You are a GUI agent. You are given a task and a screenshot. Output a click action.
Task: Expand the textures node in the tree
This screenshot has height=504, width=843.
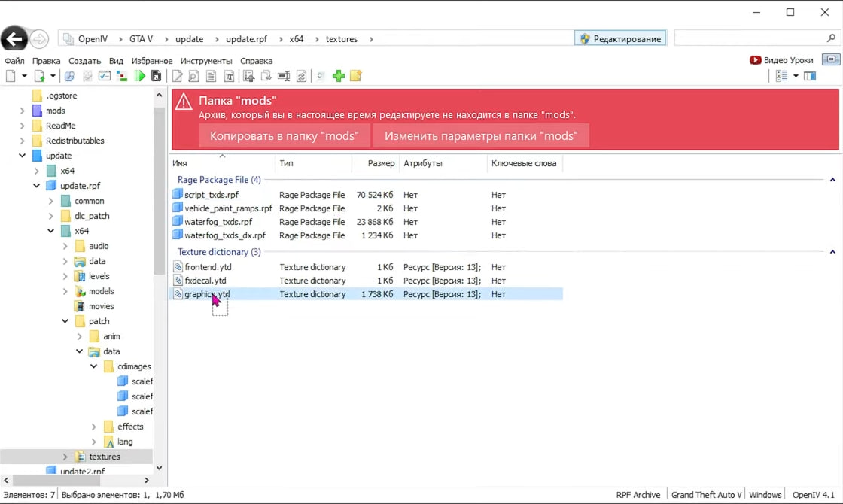(x=65, y=457)
